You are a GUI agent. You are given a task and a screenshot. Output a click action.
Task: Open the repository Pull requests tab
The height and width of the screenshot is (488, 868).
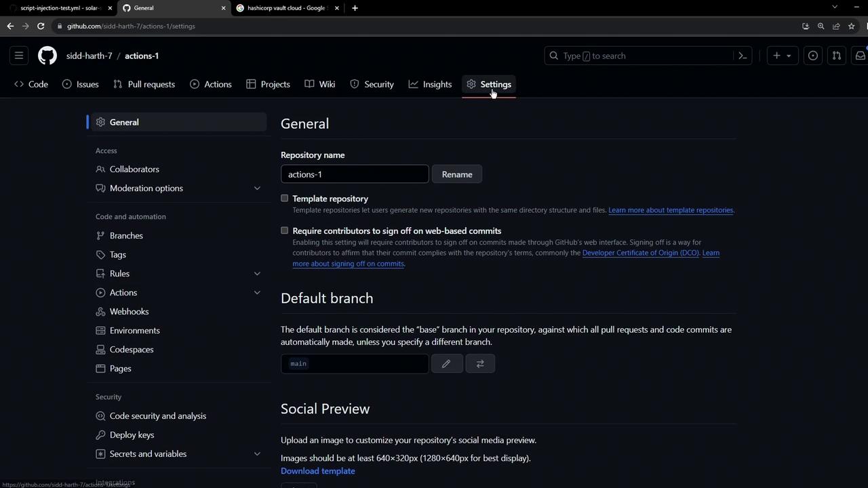click(x=144, y=84)
